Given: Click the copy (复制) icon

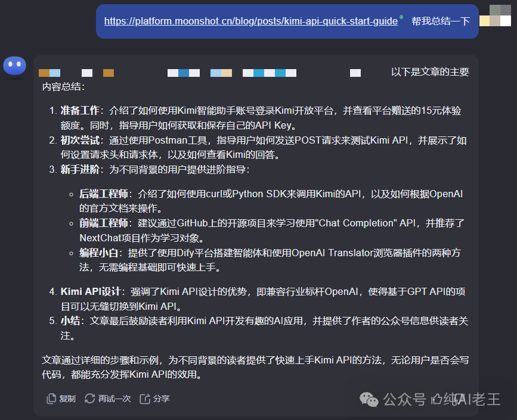Looking at the screenshot, I should pos(51,399).
